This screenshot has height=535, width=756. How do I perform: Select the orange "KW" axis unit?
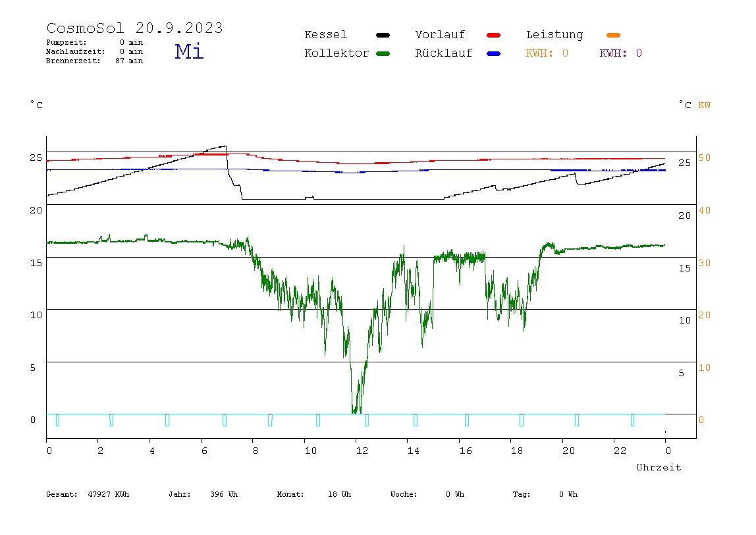[x=705, y=105]
